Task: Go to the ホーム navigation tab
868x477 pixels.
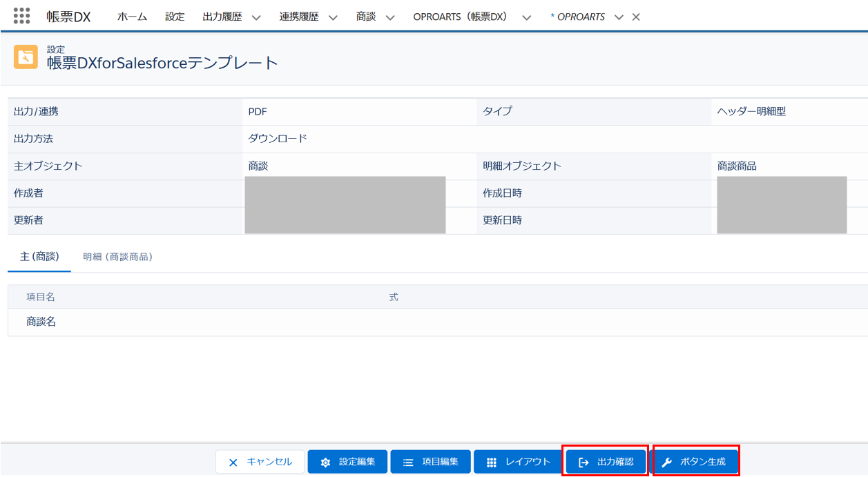Action: (132, 17)
